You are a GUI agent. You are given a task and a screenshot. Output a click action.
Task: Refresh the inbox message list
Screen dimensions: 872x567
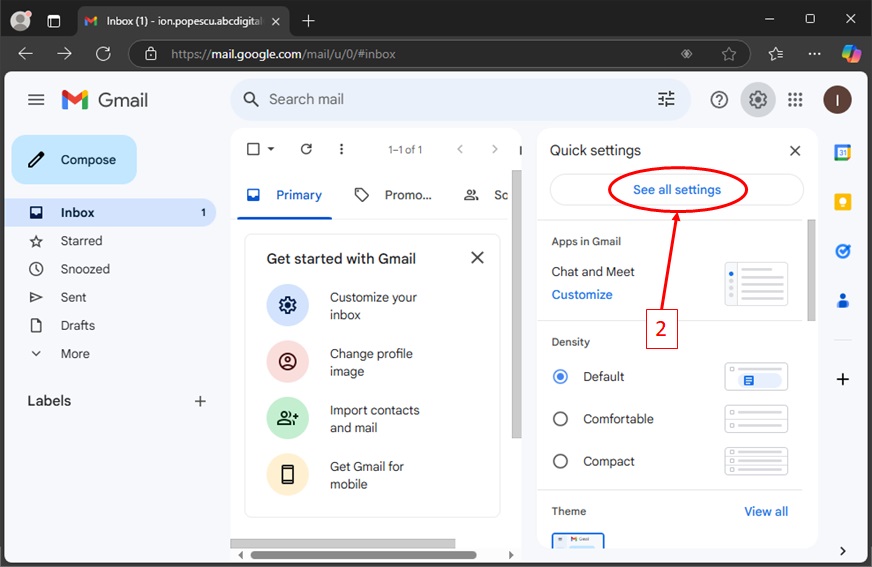click(x=307, y=149)
